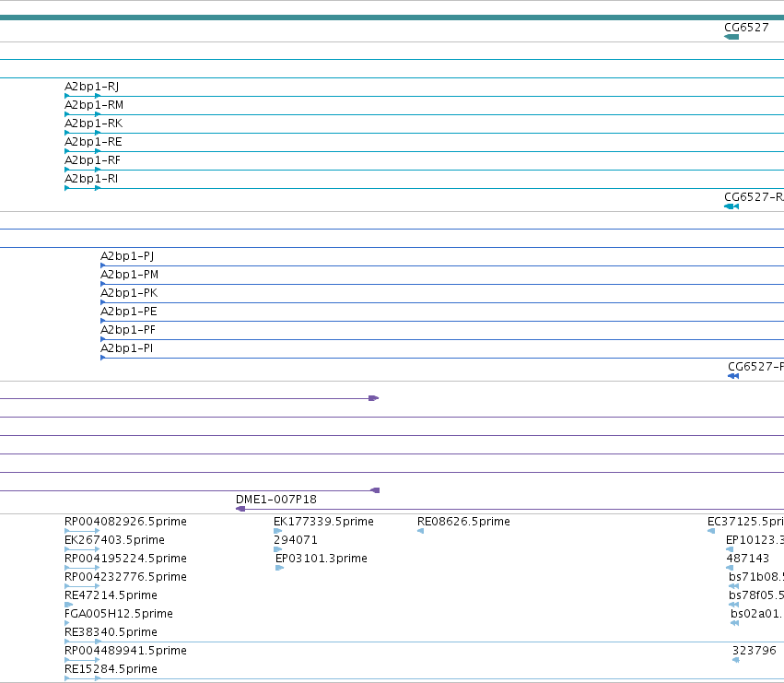Select transcript A2bp1-RI label
784x683 pixels.
tap(91, 179)
